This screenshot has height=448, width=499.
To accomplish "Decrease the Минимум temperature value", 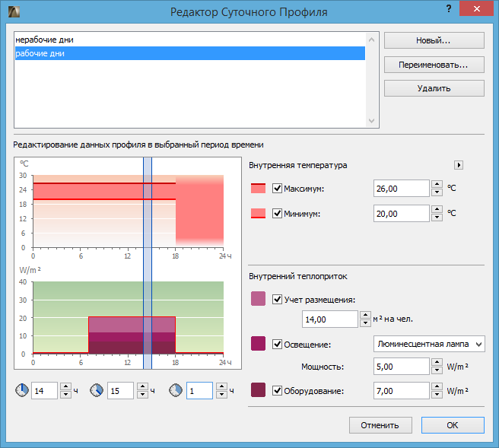I will (x=437, y=218).
